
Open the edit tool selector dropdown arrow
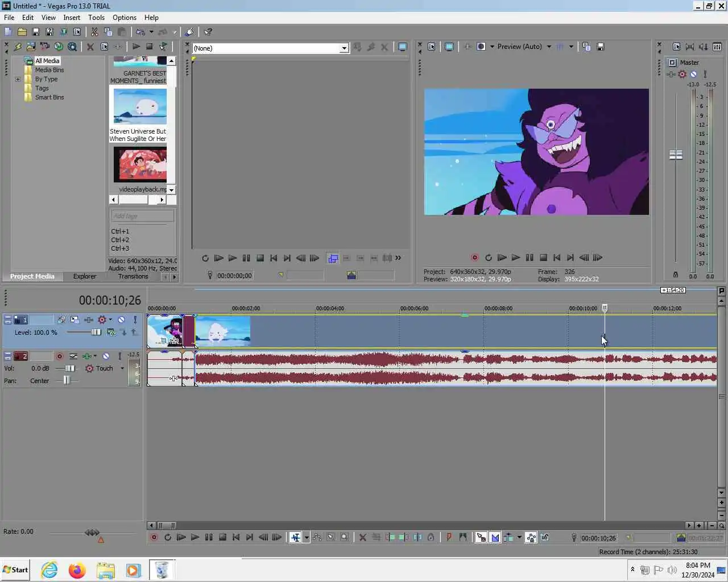click(x=307, y=537)
